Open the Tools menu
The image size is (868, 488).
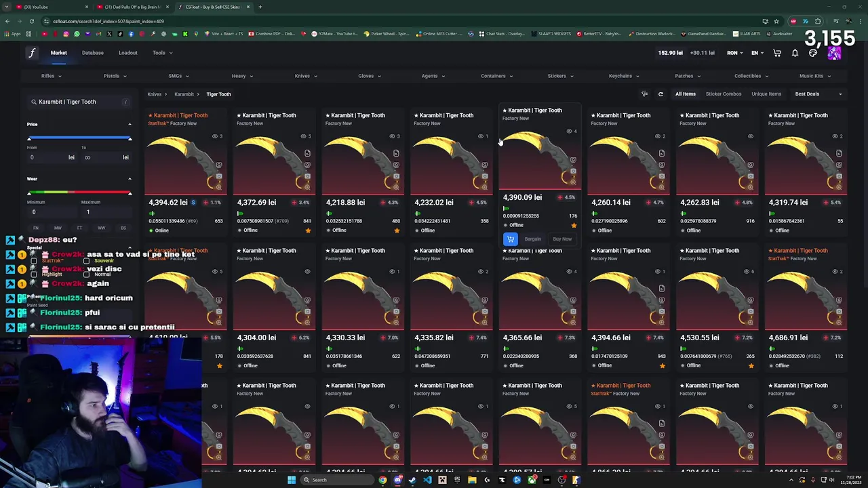[162, 53]
